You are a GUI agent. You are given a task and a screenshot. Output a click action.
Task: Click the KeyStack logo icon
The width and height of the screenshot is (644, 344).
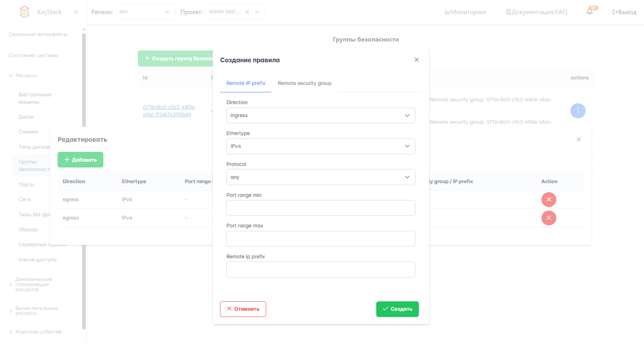[x=25, y=12]
